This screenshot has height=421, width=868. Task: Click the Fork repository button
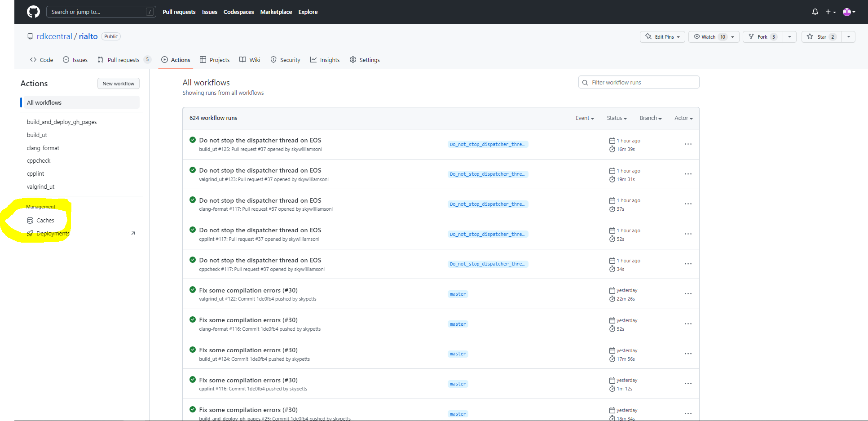click(762, 37)
